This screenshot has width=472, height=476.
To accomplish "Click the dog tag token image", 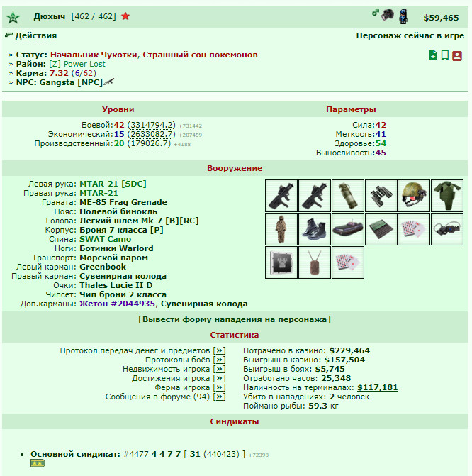I will coord(315,262).
